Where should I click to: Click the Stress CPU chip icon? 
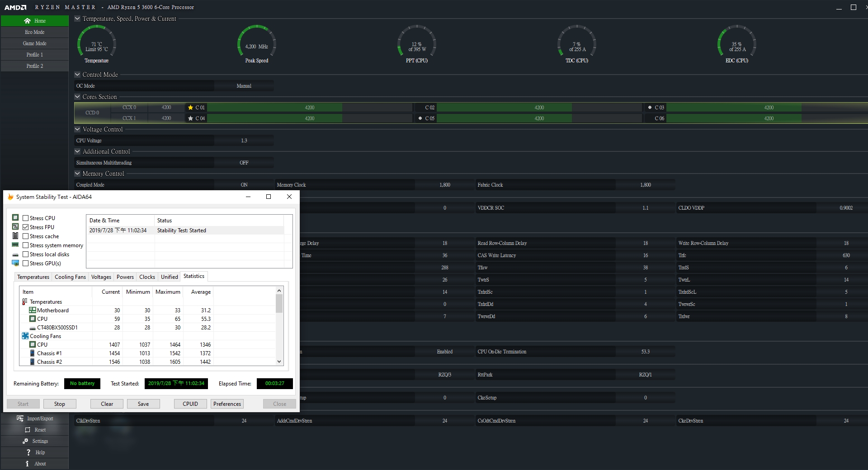click(15, 218)
